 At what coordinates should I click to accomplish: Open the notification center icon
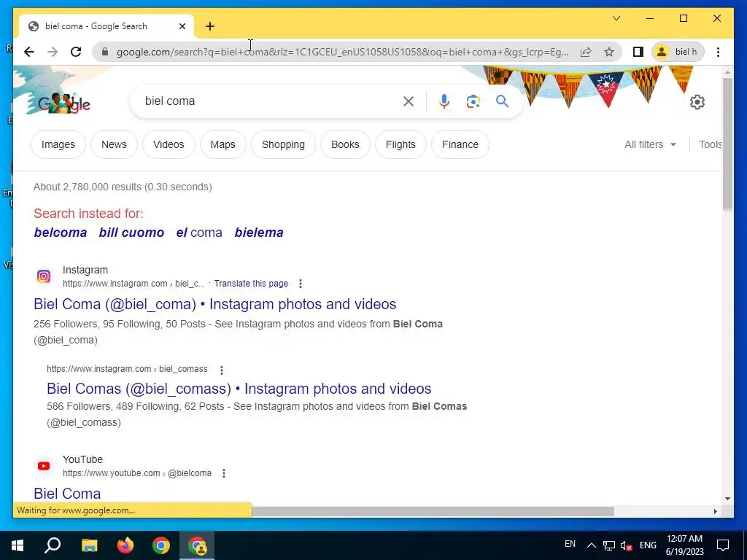[723, 545]
